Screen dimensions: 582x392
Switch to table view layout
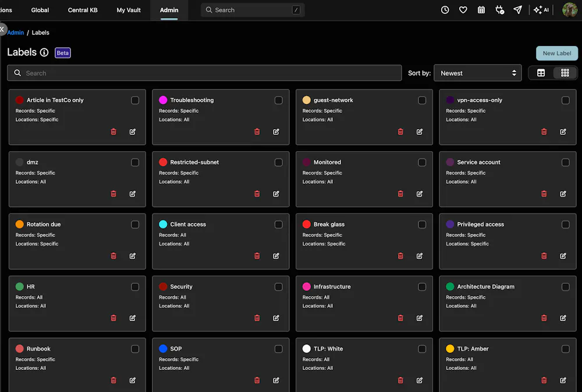click(541, 73)
